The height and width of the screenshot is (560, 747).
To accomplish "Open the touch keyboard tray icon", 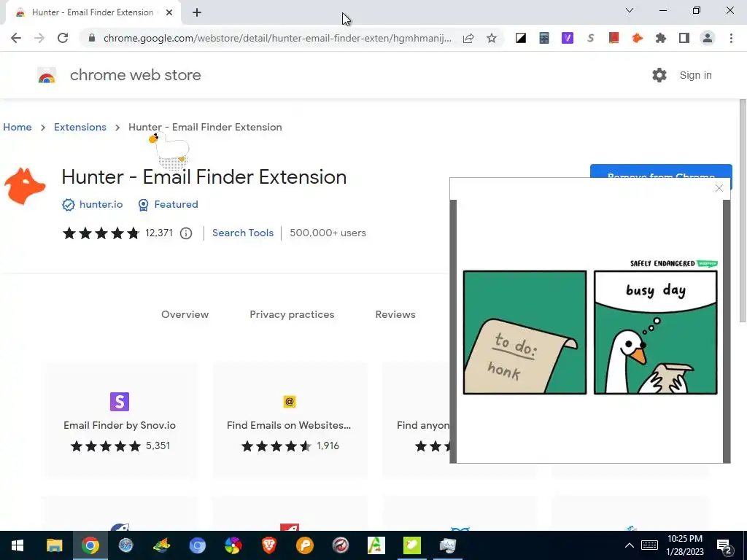I will coord(649,545).
